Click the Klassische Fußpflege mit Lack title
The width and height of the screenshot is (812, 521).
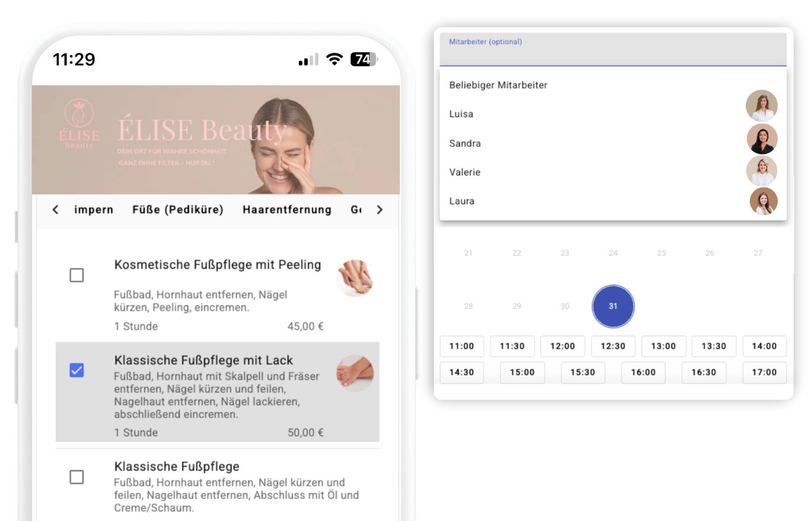tap(204, 360)
